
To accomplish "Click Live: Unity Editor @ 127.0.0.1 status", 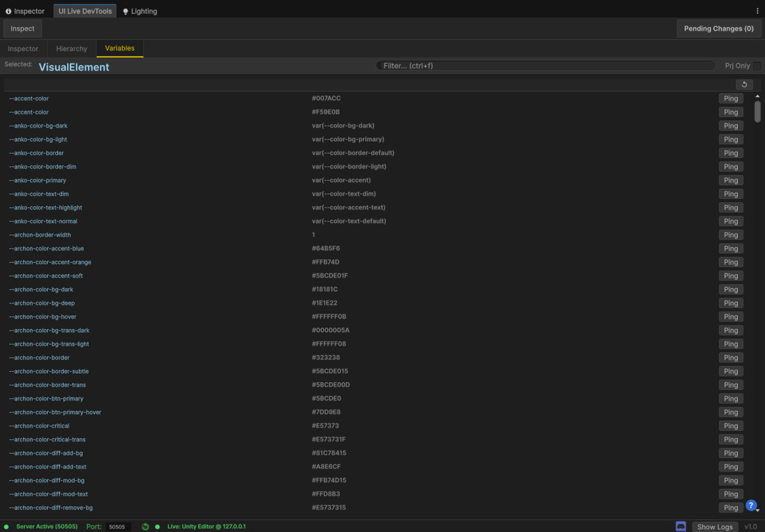I will click(x=206, y=527).
